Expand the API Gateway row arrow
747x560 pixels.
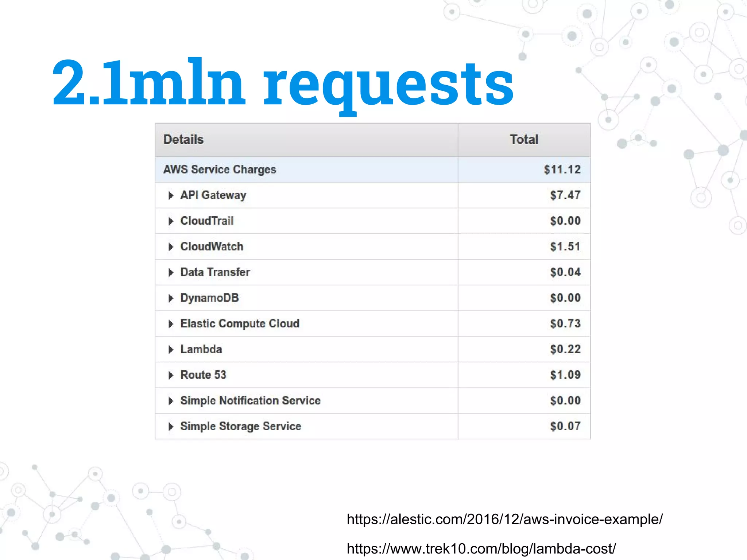(x=171, y=195)
